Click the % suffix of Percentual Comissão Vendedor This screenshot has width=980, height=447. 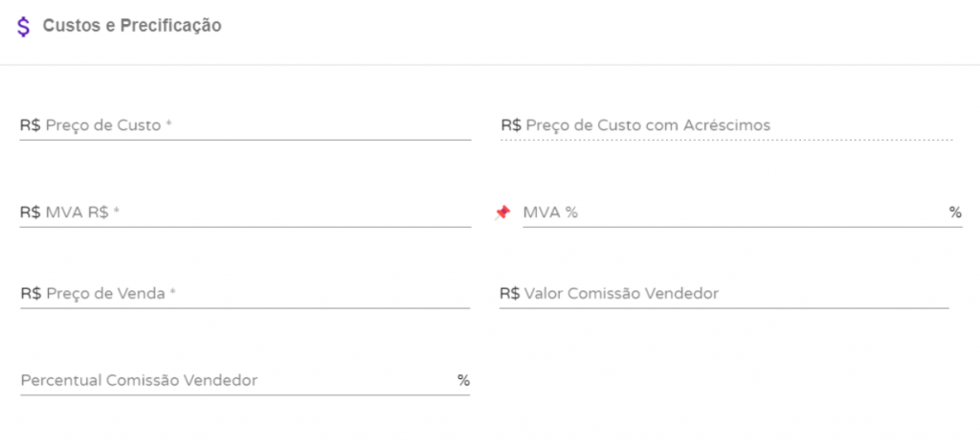pyautogui.click(x=463, y=380)
